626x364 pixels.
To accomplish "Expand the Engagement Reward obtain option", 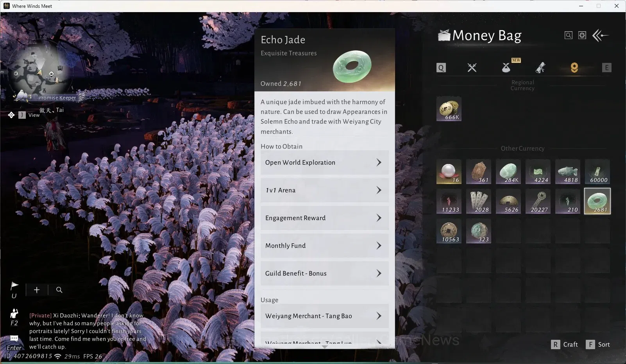I will coord(324,218).
